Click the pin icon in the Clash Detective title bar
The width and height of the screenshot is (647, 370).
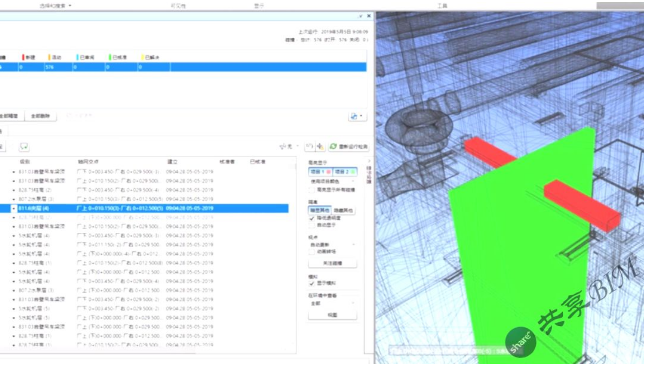361,16
